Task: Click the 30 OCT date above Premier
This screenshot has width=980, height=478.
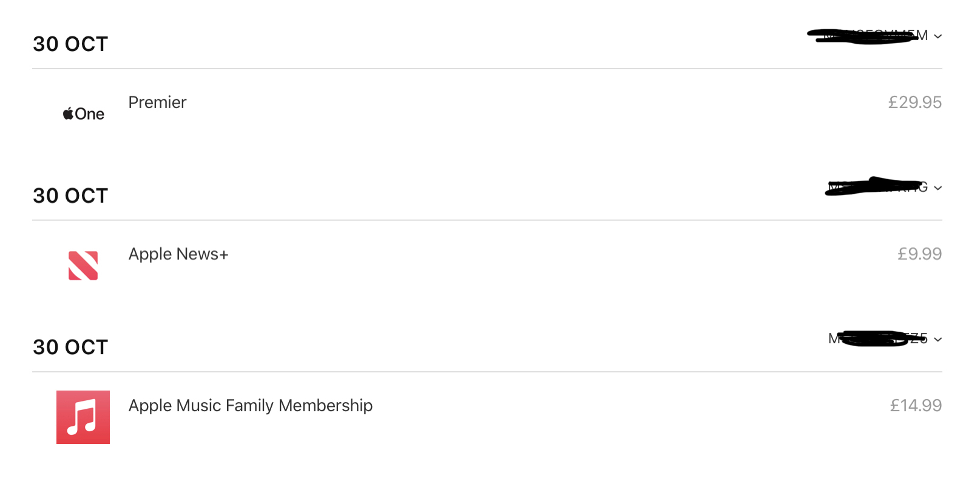Action: [x=70, y=44]
